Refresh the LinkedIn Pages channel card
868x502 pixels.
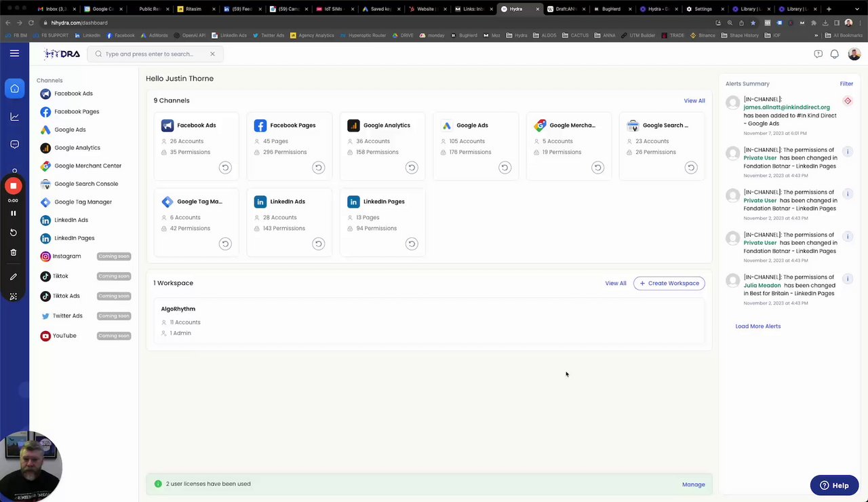pos(412,244)
